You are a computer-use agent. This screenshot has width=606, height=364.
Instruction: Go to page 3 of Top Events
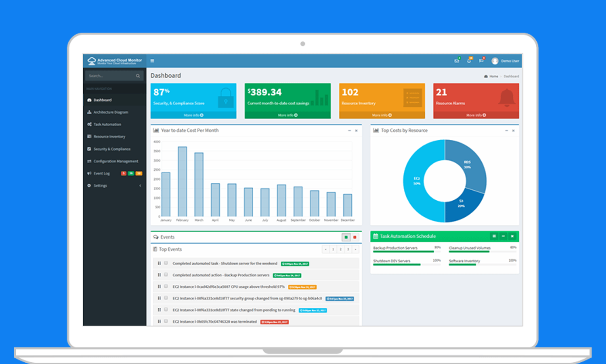348,249
